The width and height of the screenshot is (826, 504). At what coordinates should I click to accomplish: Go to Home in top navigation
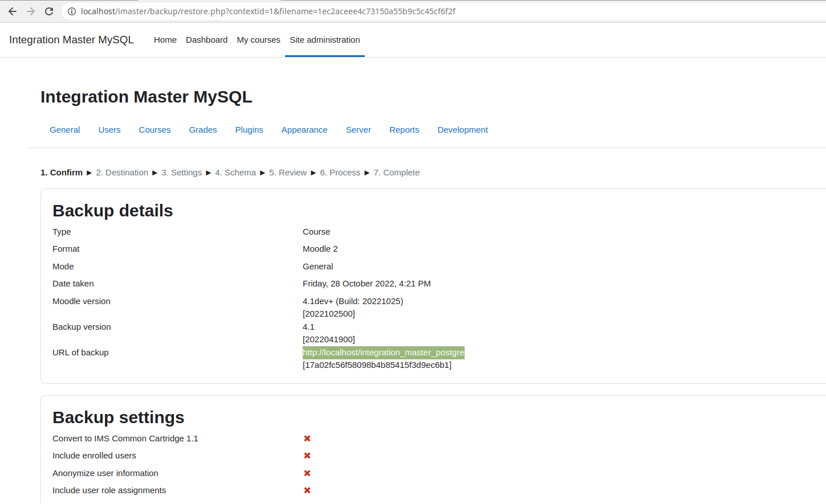(x=165, y=40)
